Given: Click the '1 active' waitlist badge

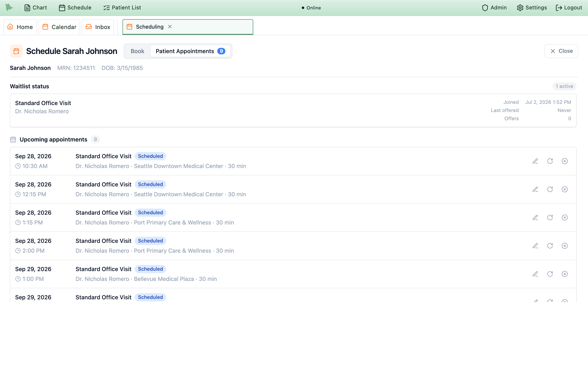Looking at the screenshot, I should [x=564, y=86].
